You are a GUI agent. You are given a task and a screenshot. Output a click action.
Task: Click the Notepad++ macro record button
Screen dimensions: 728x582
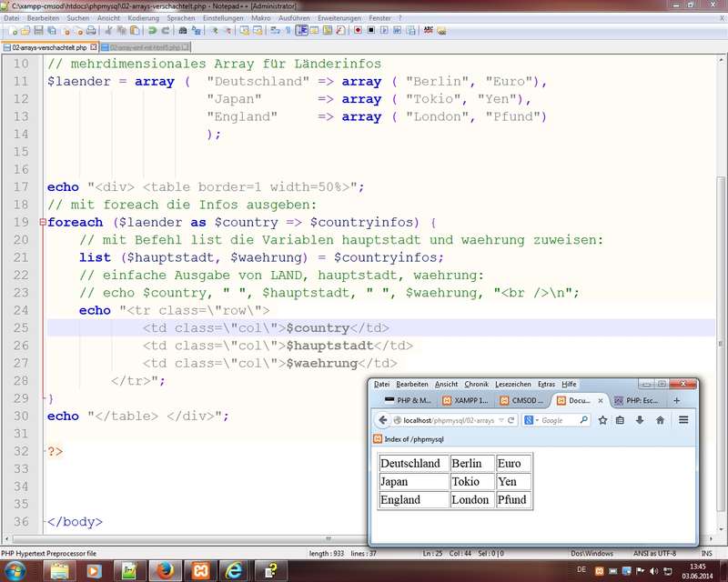(x=358, y=30)
